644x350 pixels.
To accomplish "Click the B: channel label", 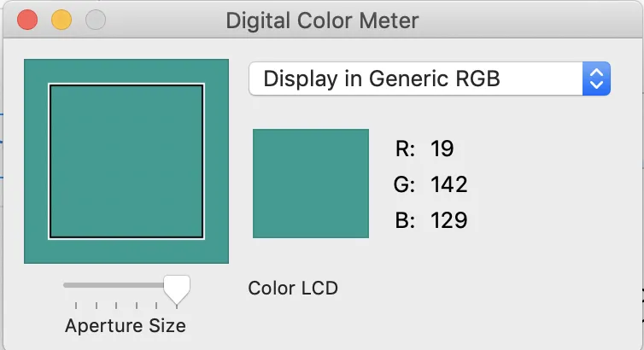I will pos(405,220).
